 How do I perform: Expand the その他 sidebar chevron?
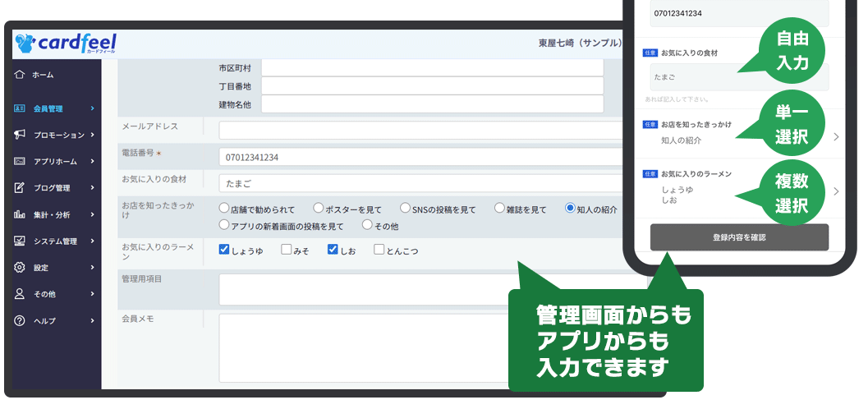[x=93, y=294]
